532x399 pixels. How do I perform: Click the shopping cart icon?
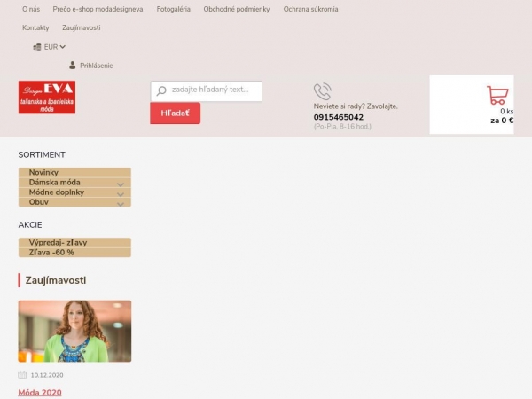coord(497,95)
